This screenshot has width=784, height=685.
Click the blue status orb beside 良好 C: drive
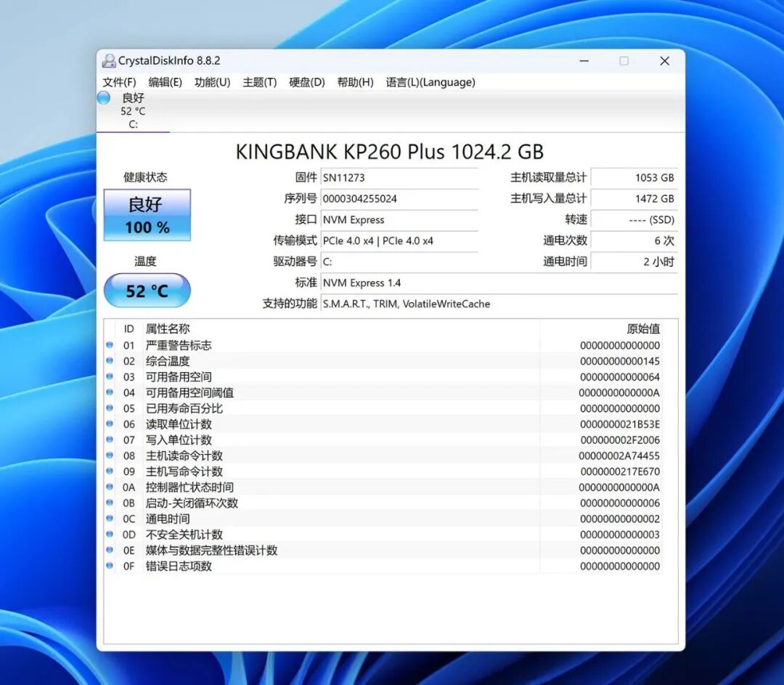click(104, 97)
